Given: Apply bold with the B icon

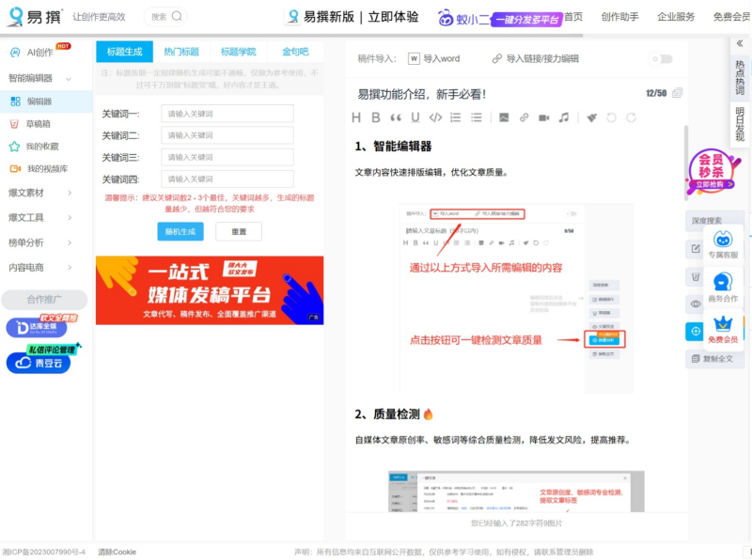Looking at the screenshot, I should point(375,117).
